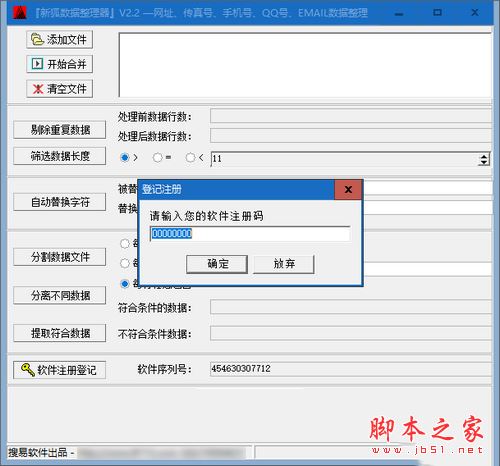
Task: Click 剔除重复数据 to remove duplicates
Action: (x=60, y=130)
